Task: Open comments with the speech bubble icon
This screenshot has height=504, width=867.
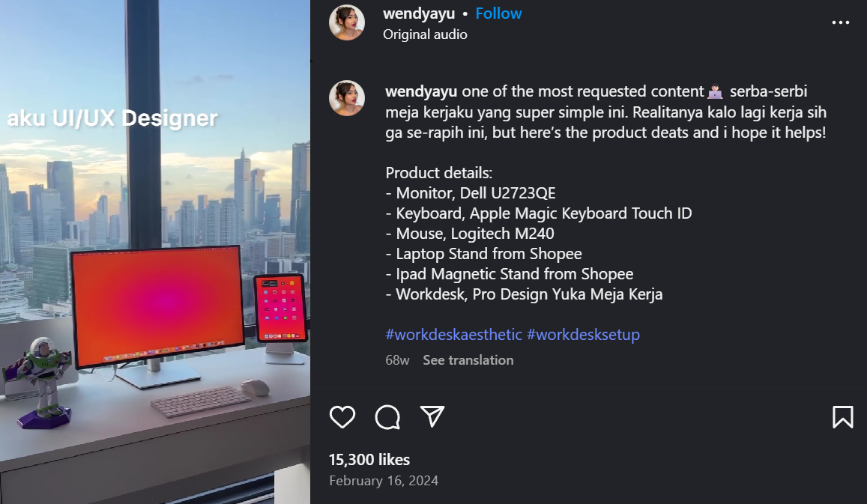Action: (387, 416)
